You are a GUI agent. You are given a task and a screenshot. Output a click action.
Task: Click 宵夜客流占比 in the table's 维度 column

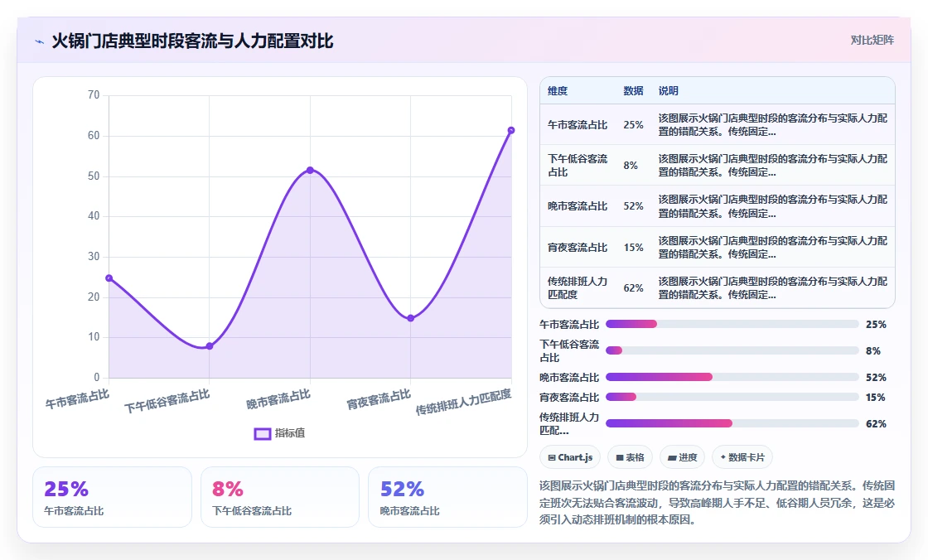pos(577,248)
